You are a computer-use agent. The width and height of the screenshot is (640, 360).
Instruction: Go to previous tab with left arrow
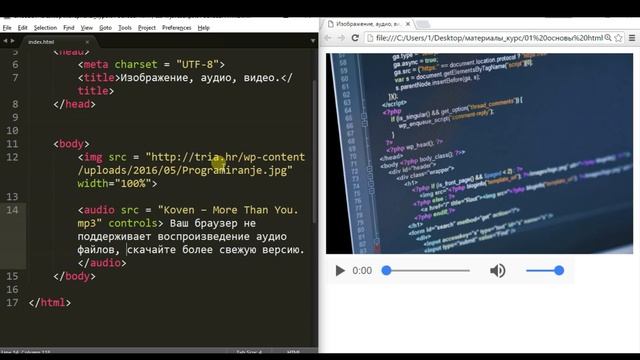[5, 41]
